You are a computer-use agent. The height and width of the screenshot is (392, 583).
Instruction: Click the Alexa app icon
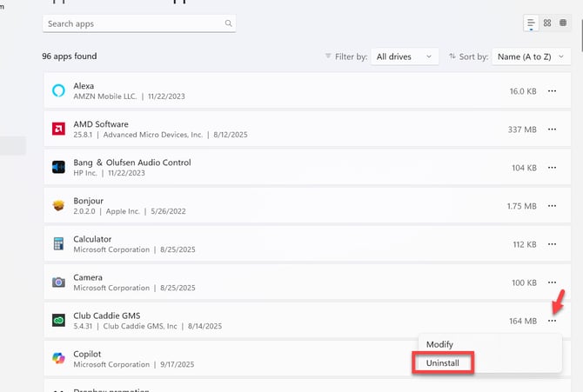(x=58, y=90)
